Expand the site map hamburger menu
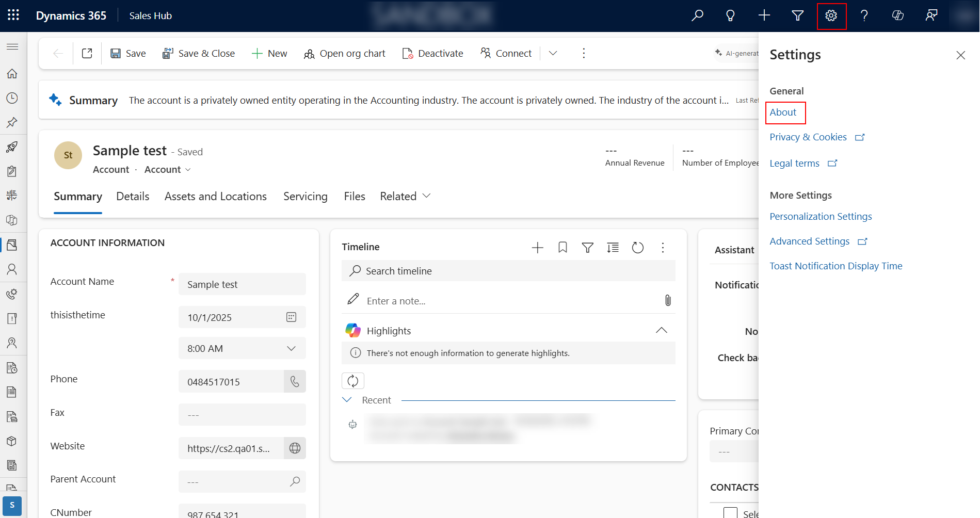This screenshot has height=518, width=980. (x=12, y=47)
